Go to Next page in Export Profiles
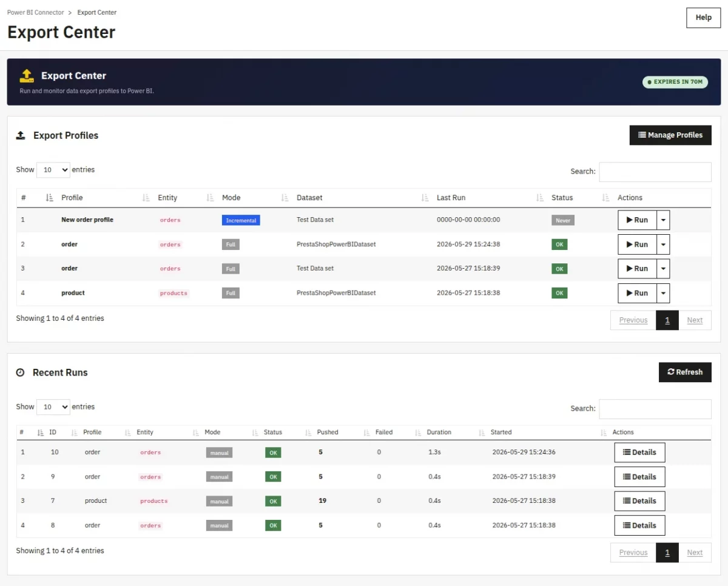The height and width of the screenshot is (586, 728). click(x=695, y=320)
